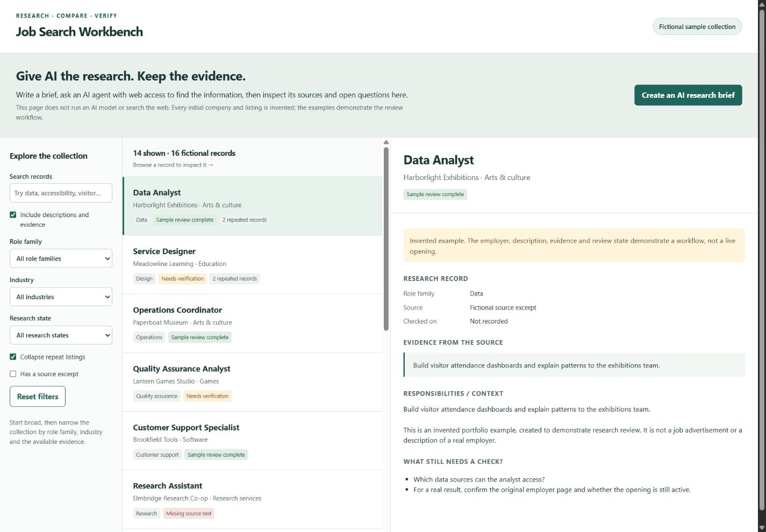The height and width of the screenshot is (532, 766).
Task: Toggle Include descriptions and evidence checkbox
Action: click(x=13, y=215)
